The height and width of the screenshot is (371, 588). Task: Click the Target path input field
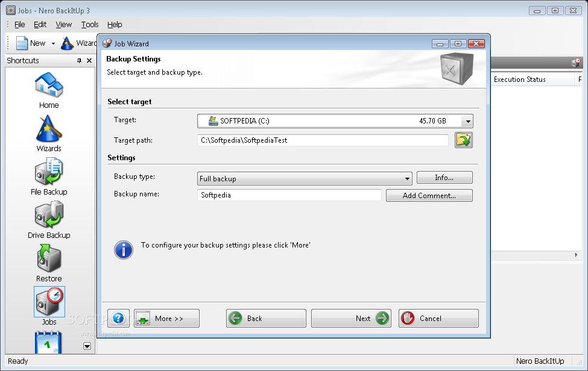pyautogui.click(x=323, y=140)
